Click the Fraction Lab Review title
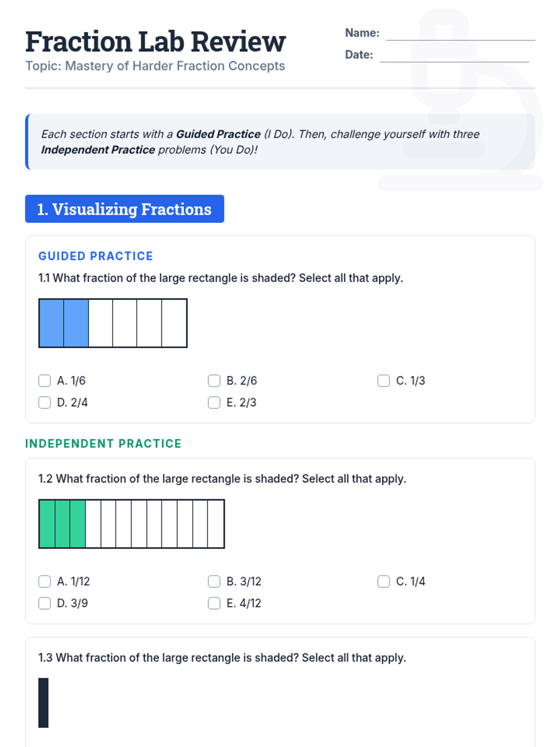Viewport: 560px width, 747px height. [155, 42]
